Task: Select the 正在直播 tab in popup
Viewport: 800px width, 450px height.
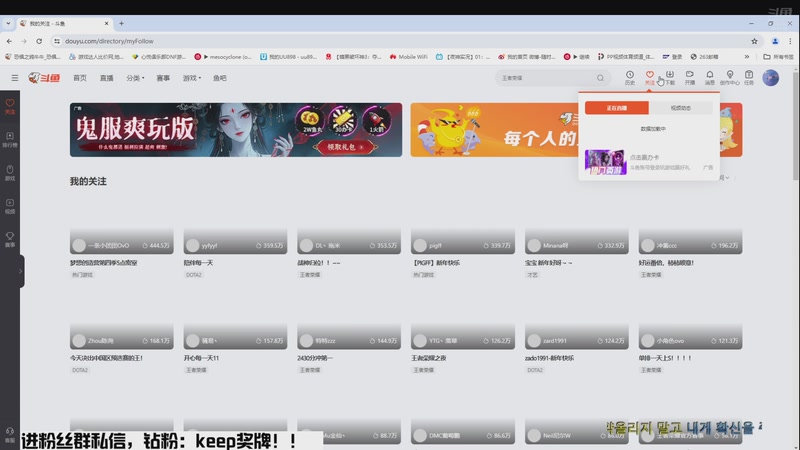Action: click(x=617, y=108)
